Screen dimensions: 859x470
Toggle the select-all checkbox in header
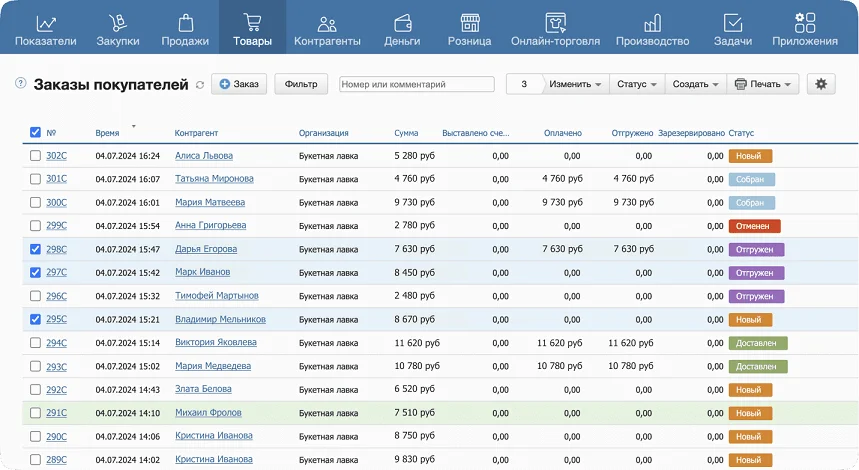(36, 132)
